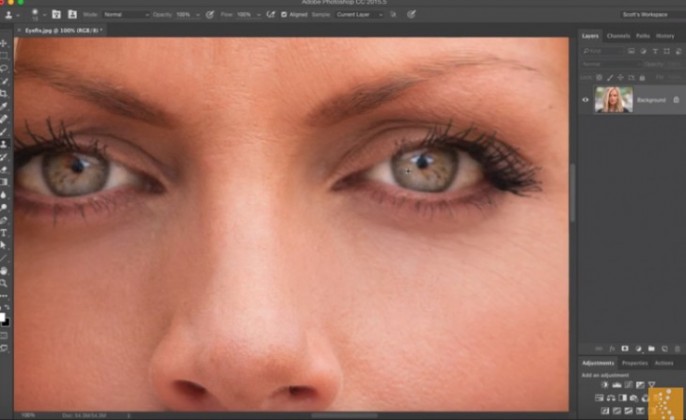
Task: Open the History panel tab
Action: coord(665,36)
